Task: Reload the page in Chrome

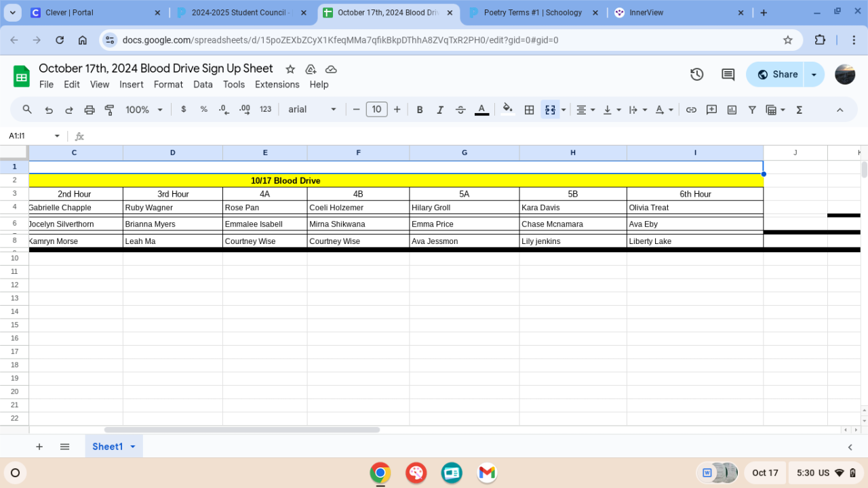Action: 60,40
